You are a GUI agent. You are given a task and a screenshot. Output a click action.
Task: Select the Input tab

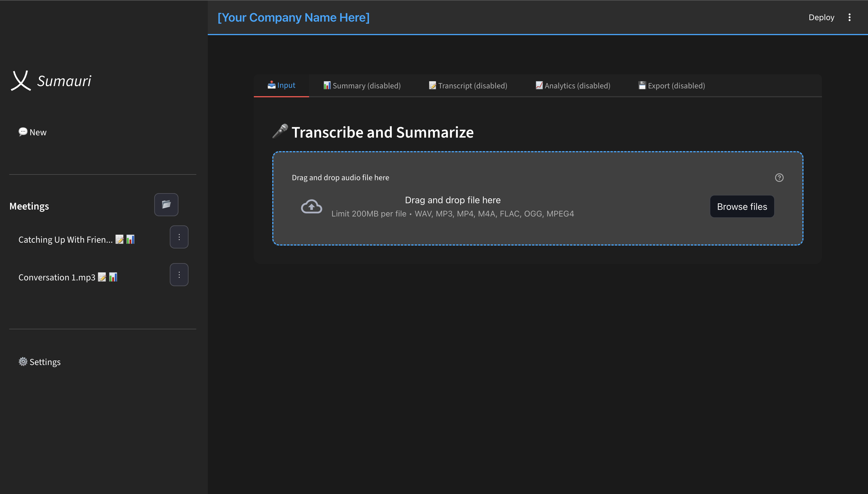(281, 85)
